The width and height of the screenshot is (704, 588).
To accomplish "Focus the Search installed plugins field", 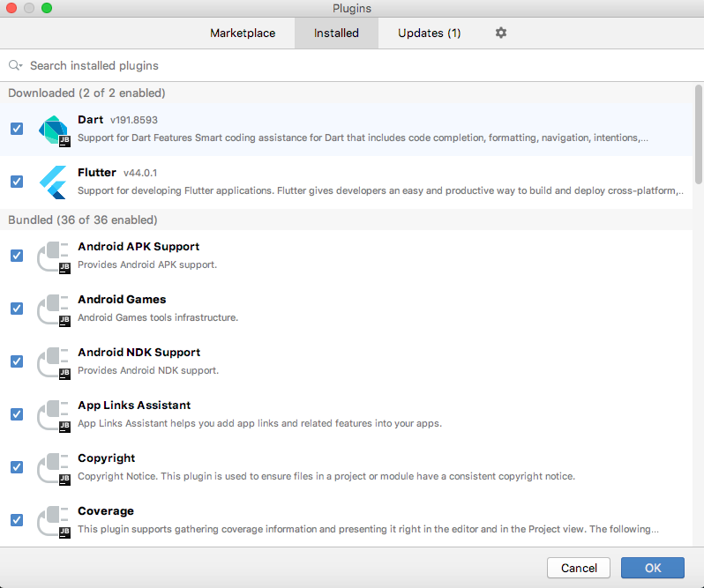I will tap(352, 65).
